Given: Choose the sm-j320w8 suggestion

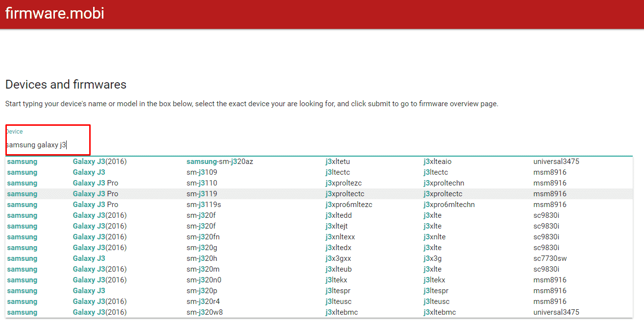Looking at the screenshot, I should [204, 312].
